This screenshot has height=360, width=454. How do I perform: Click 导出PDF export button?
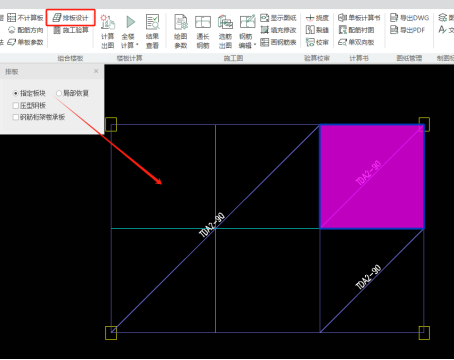point(408,30)
